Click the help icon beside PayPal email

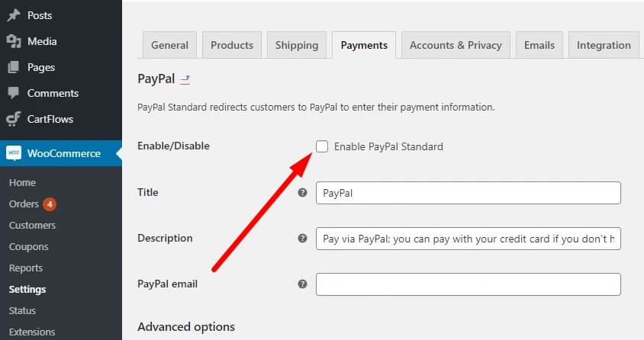(302, 284)
